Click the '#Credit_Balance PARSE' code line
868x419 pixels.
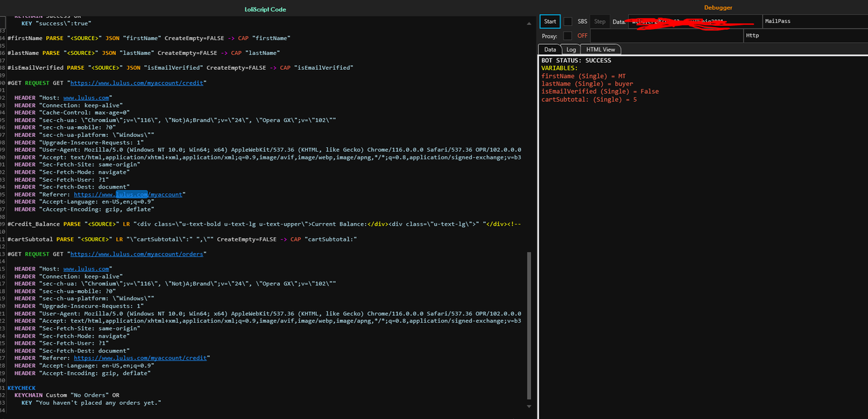coord(264,224)
